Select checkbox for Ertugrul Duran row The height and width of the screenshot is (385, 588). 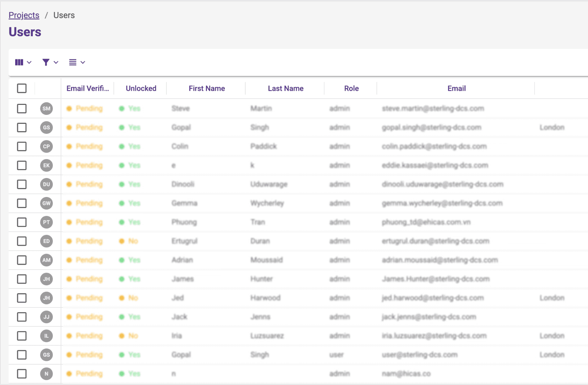coord(22,241)
